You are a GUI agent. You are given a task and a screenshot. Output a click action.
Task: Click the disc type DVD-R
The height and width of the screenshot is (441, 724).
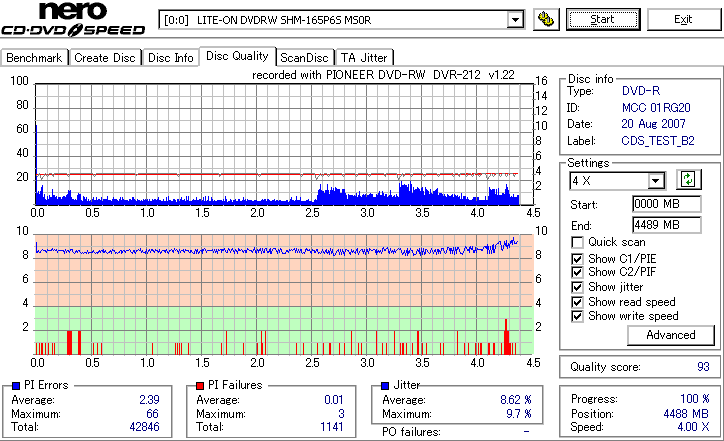click(641, 91)
